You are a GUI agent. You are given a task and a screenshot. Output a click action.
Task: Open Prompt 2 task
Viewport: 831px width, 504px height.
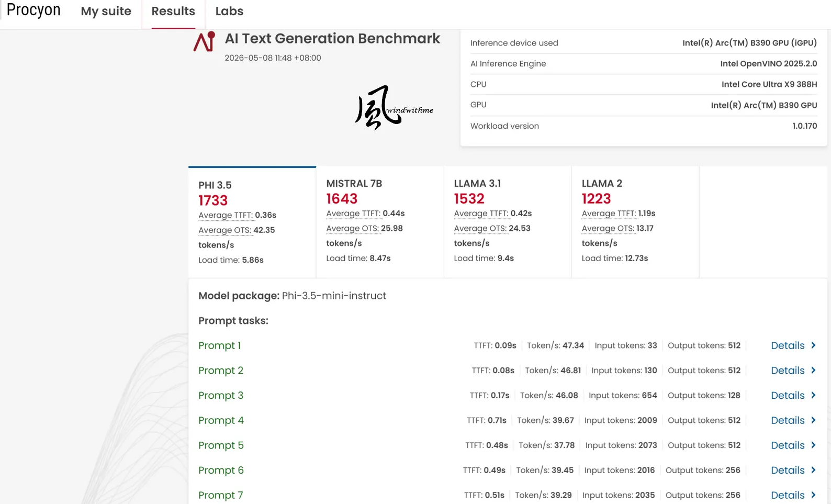coord(221,371)
